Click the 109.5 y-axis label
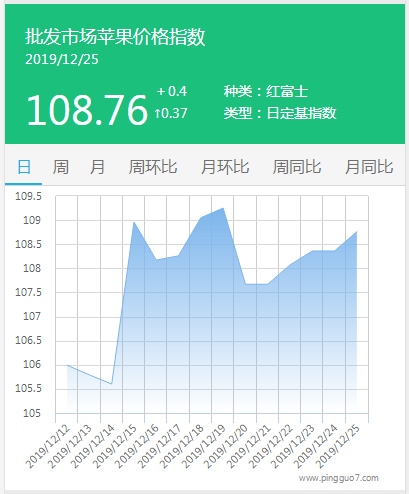409x494 pixels. pyautogui.click(x=28, y=196)
